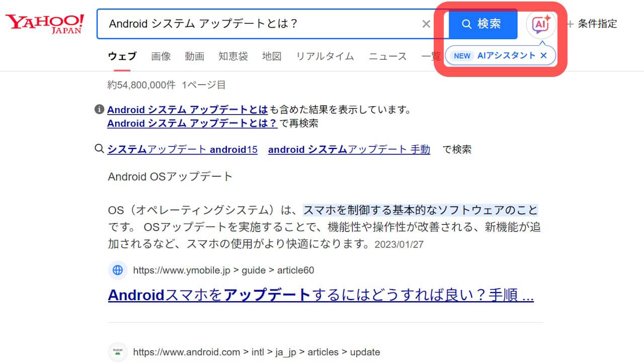
Task: Select the ウェブ tab
Action: [x=122, y=56]
